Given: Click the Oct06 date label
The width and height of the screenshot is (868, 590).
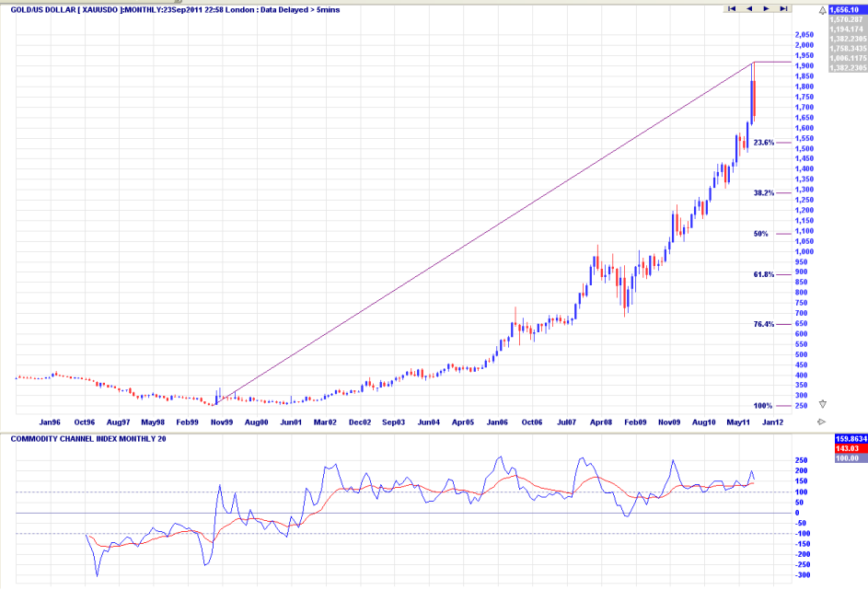Looking at the screenshot, I should coord(532,422).
